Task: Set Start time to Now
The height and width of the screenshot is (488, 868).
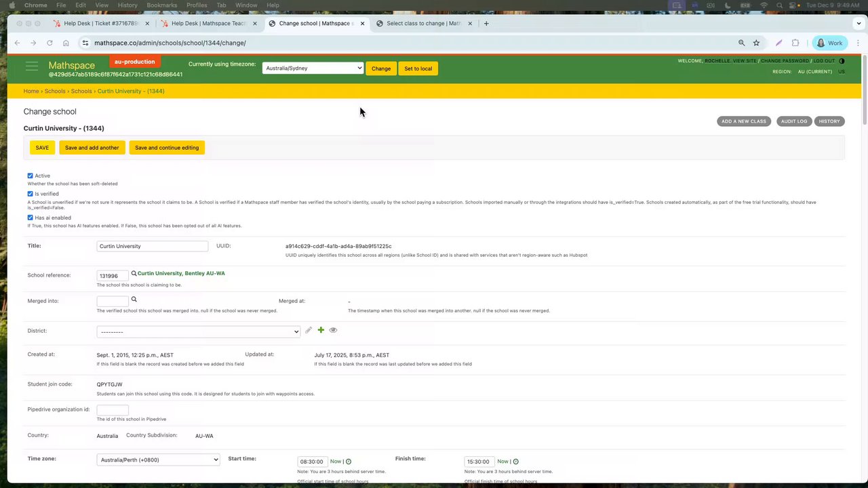Action: (x=336, y=462)
